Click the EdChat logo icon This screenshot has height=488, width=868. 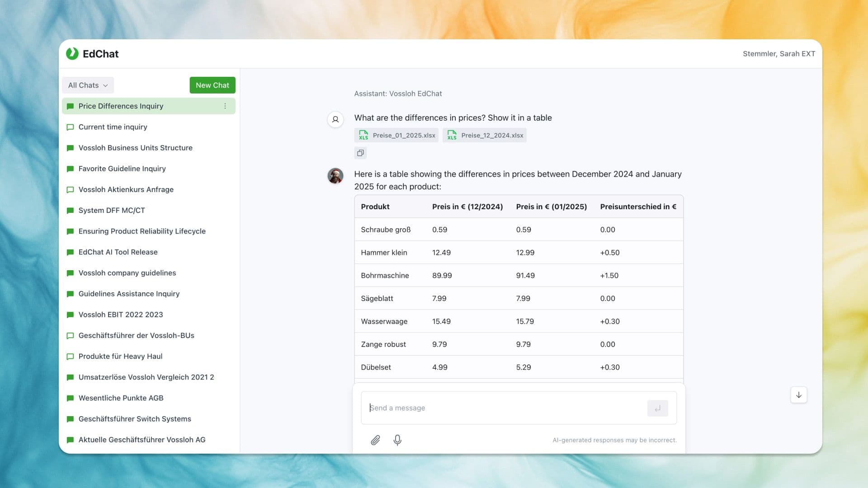72,54
